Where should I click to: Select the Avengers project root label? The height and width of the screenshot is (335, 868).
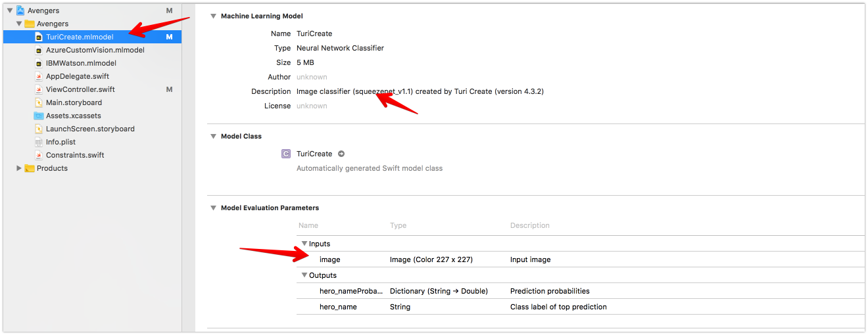43,11
